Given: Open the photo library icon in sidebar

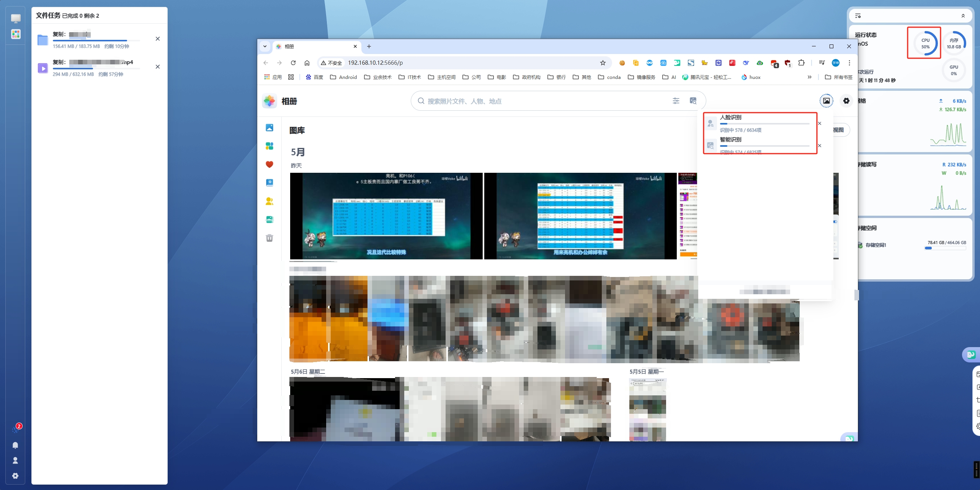Looking at the screenshot, I should click(269, 128).
